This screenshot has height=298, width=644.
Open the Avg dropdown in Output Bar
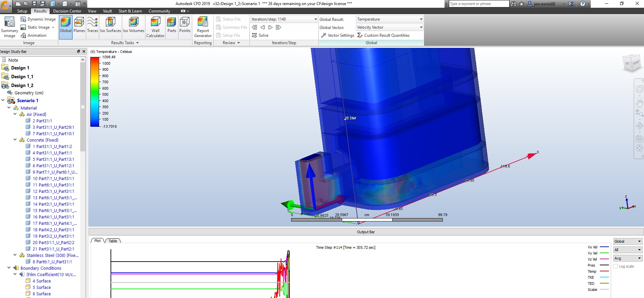point(627,258)
